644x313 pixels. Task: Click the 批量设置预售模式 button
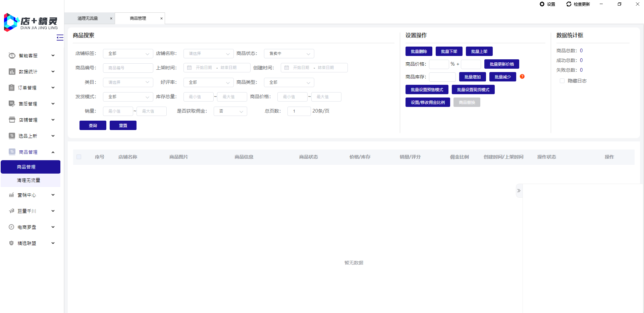(x=427, y=89)
